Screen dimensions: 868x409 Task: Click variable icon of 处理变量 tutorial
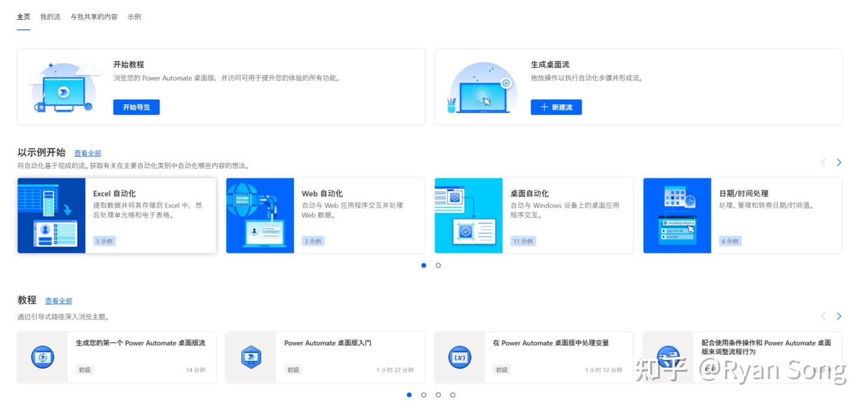pos(460,357)
